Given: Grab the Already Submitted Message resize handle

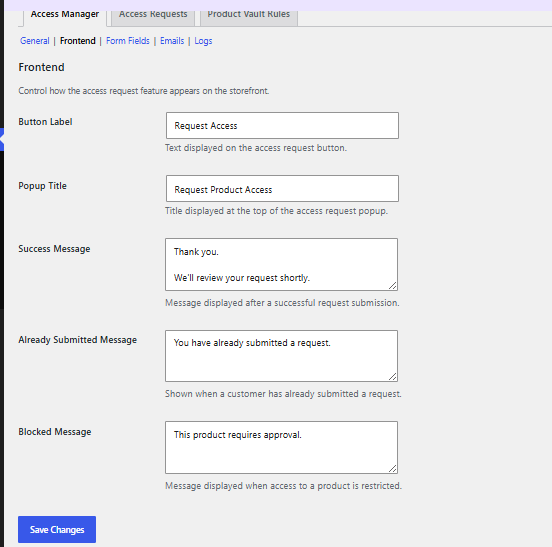Looking at the screenshot, I should tap(393, 377).
